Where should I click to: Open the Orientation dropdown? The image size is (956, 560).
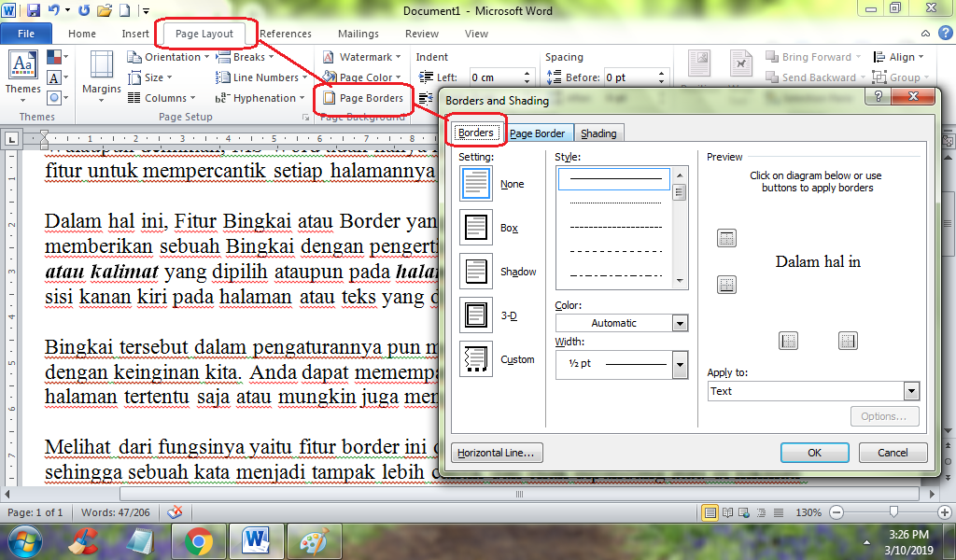pyautogui.click(x=168, y=57)
